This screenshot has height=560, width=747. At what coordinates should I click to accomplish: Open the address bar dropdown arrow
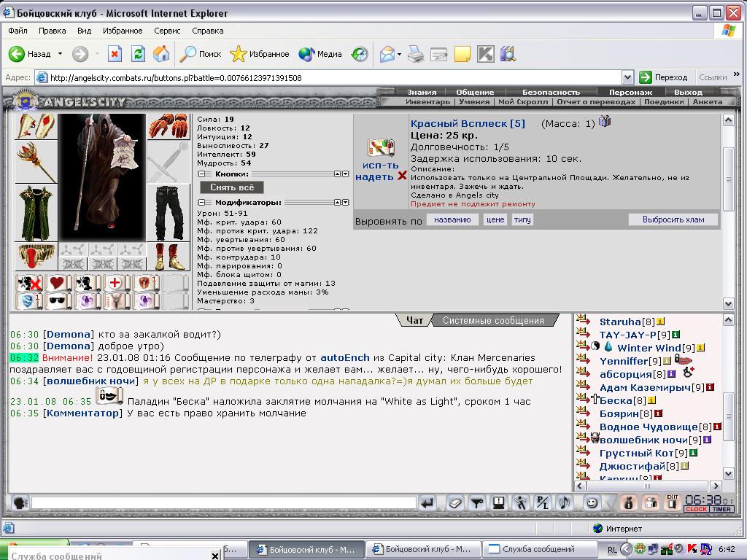pyautogui.click(x=627, y=77)
